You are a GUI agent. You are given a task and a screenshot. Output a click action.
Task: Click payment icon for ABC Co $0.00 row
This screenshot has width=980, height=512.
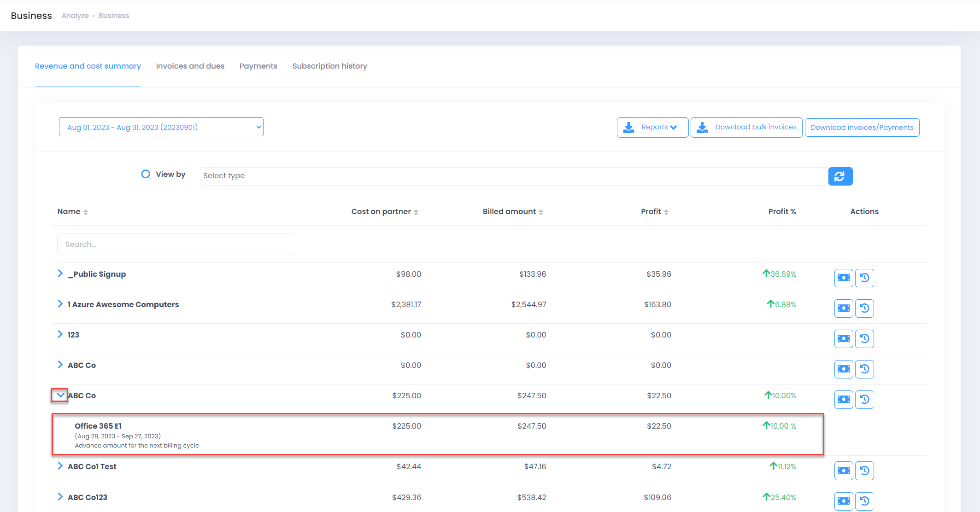tap(844, 369)
